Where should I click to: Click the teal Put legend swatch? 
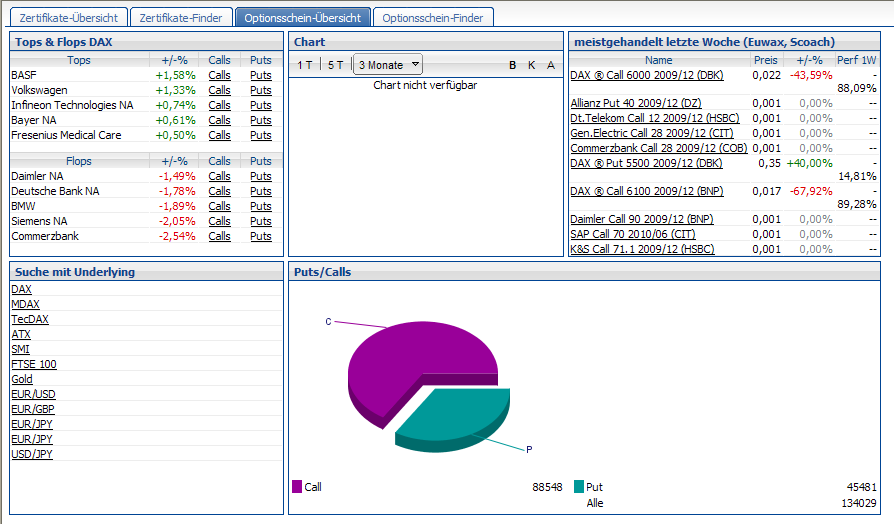pos(579,487)
